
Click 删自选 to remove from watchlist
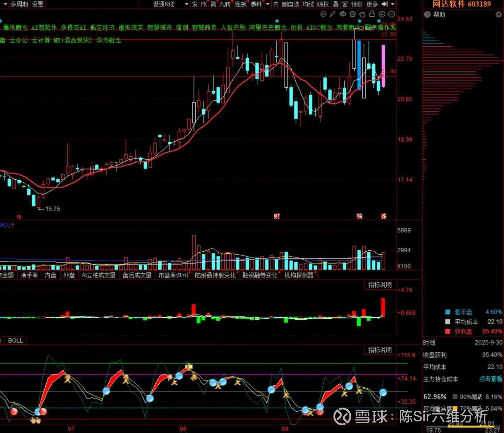291,4
